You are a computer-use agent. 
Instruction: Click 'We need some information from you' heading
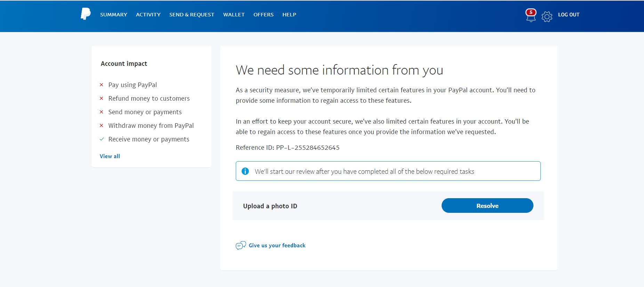click(x=339, y=70)
